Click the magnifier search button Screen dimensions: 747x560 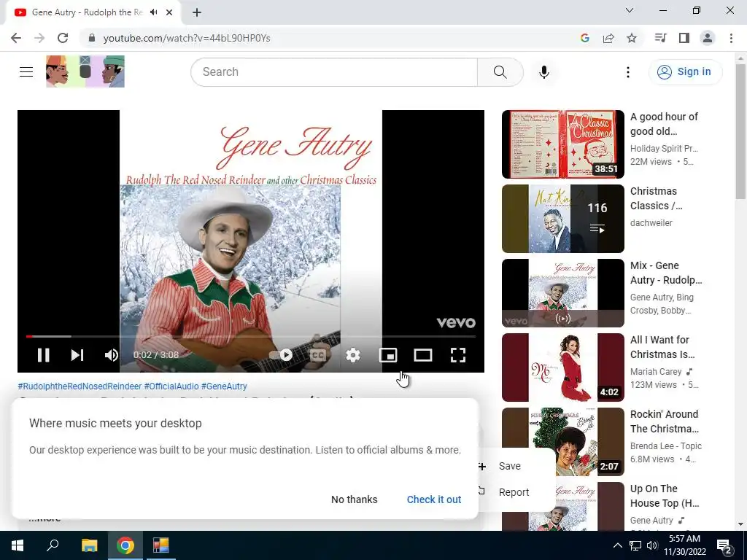[500, 72]
